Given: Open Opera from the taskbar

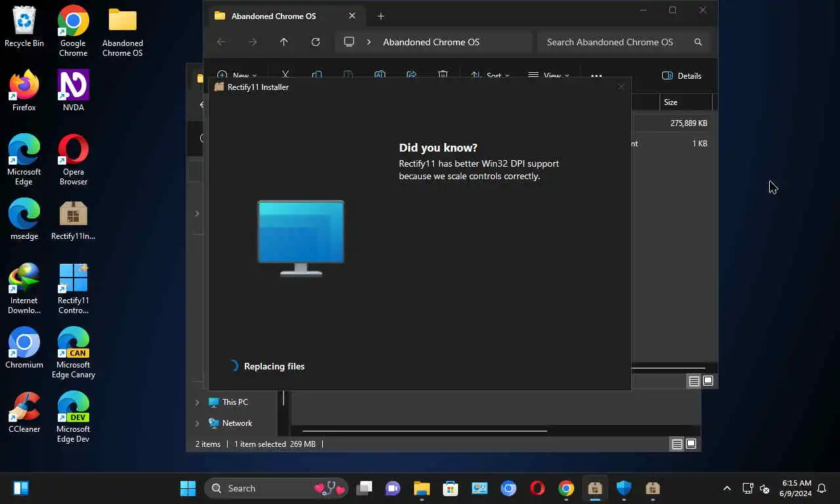Looking at the screenshot, I should [x=537, y=488].
